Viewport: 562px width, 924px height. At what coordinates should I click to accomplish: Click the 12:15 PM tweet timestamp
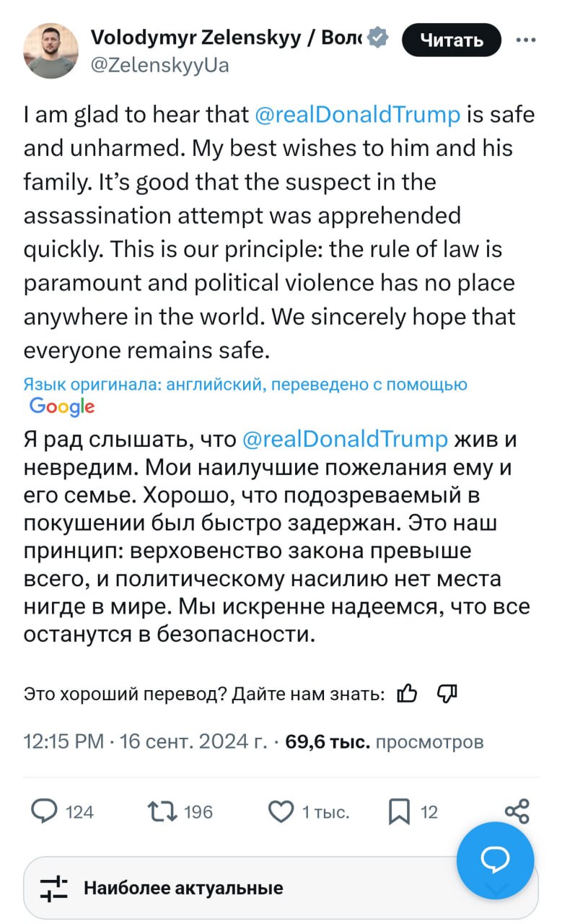[63, 741]
